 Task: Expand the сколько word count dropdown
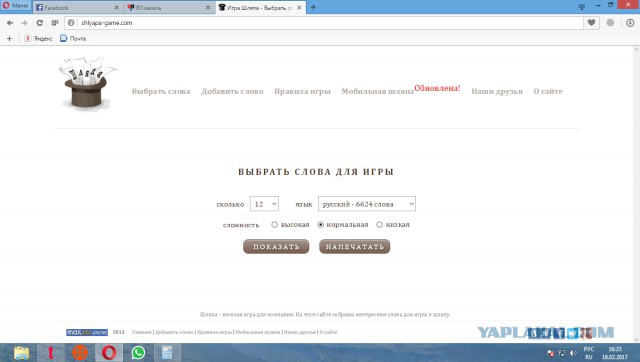pos(264,204)
